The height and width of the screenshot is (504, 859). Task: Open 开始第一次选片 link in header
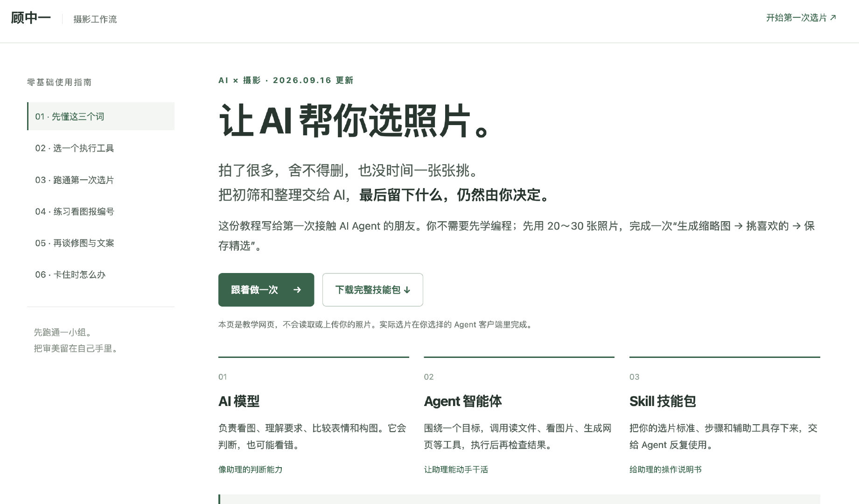pos(801,18)
